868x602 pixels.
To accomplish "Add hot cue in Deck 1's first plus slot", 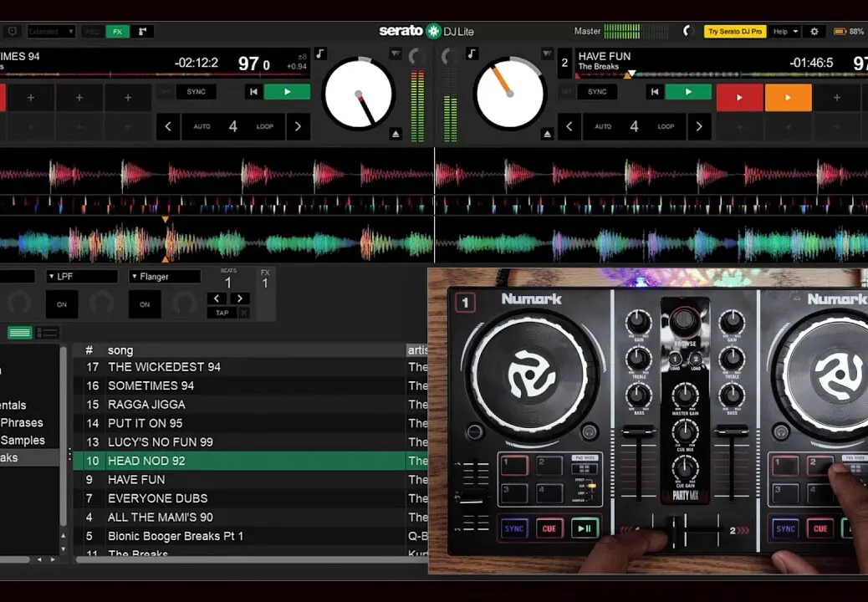I will (x=31, y=97).
